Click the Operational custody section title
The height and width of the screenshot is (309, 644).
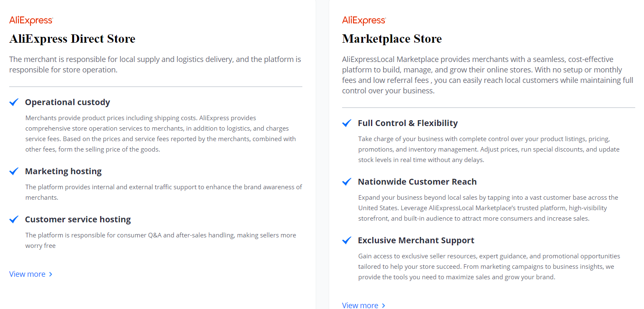pos(67,102)
